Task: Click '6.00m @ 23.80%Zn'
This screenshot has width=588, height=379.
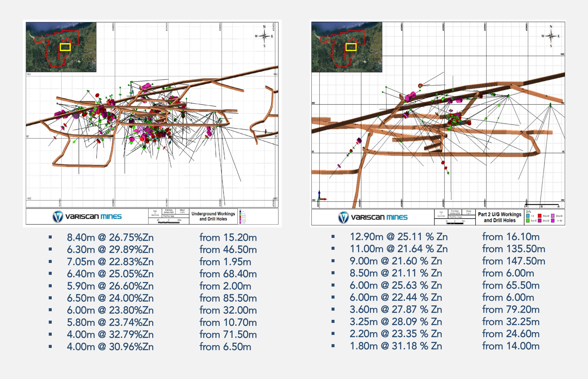Action: coord(110,310)
